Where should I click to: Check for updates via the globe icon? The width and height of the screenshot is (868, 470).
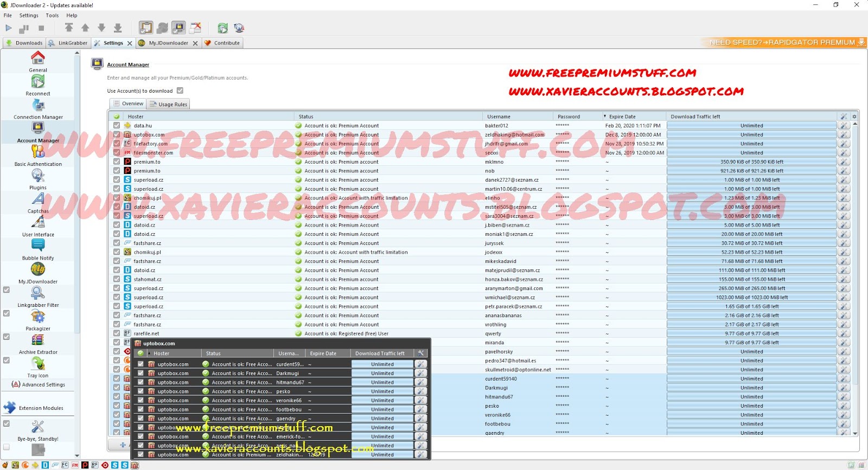point(239,28)
